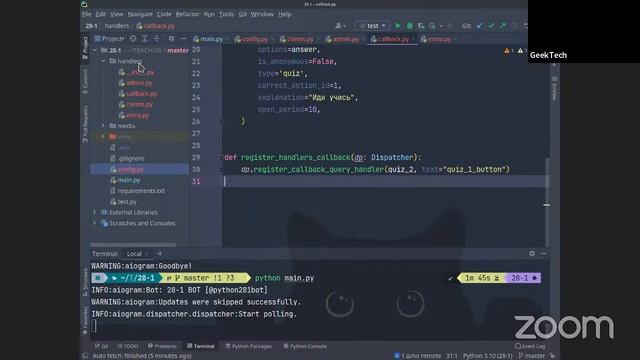Screen dimensions: 640x360
Task: Open the Navigate menu
Action: (140, 14)
